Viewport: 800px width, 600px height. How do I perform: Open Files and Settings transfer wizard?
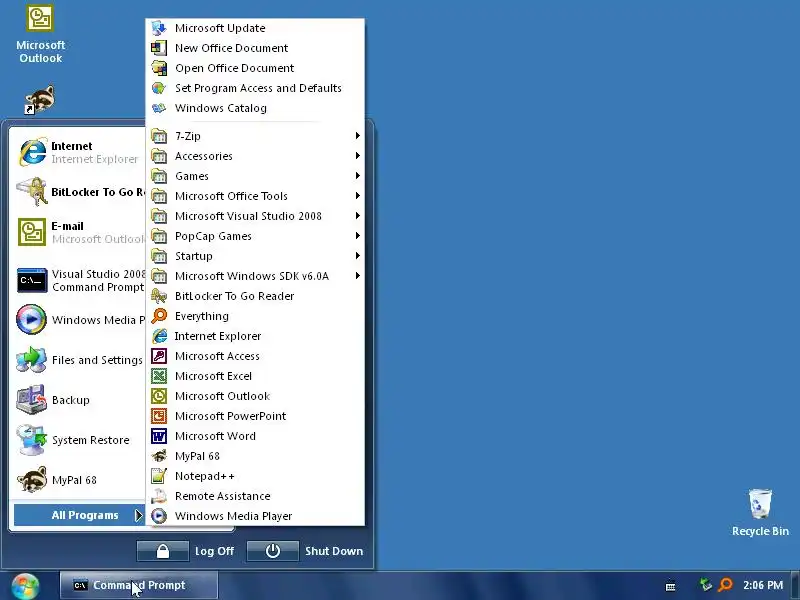[79, 360]
